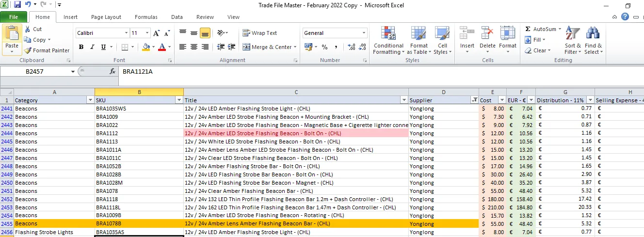This screenshot has width=644, height=237.
Task: Open Find & Select menu
Action: [x=593, y=40]
